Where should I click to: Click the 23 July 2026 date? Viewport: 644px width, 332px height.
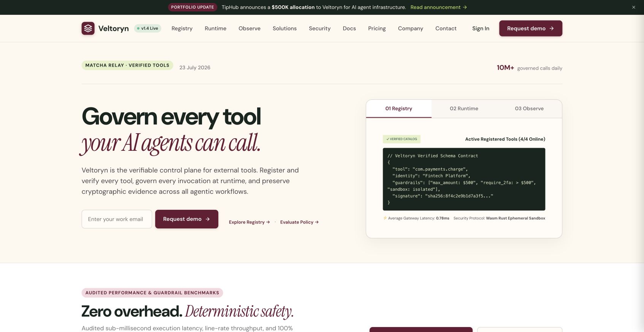(x=195, y=68)
